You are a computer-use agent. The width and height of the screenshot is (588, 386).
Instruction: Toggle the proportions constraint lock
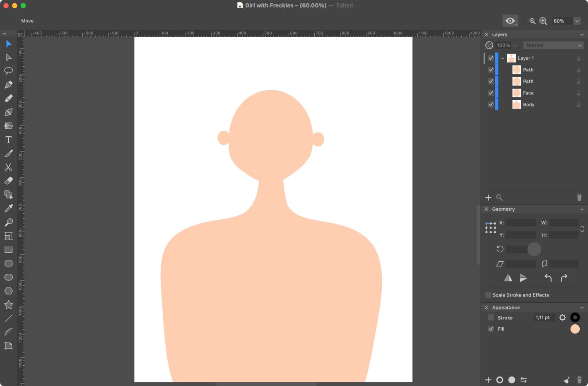pyautogui.click(x=582, y=229)
